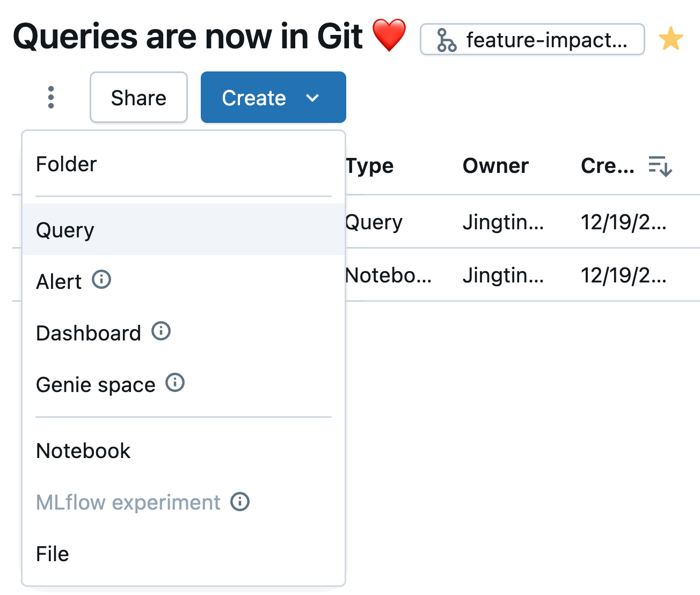Select Alert from the menu
This screenshot has height=595, width=700.
click(x=59, y=281)
